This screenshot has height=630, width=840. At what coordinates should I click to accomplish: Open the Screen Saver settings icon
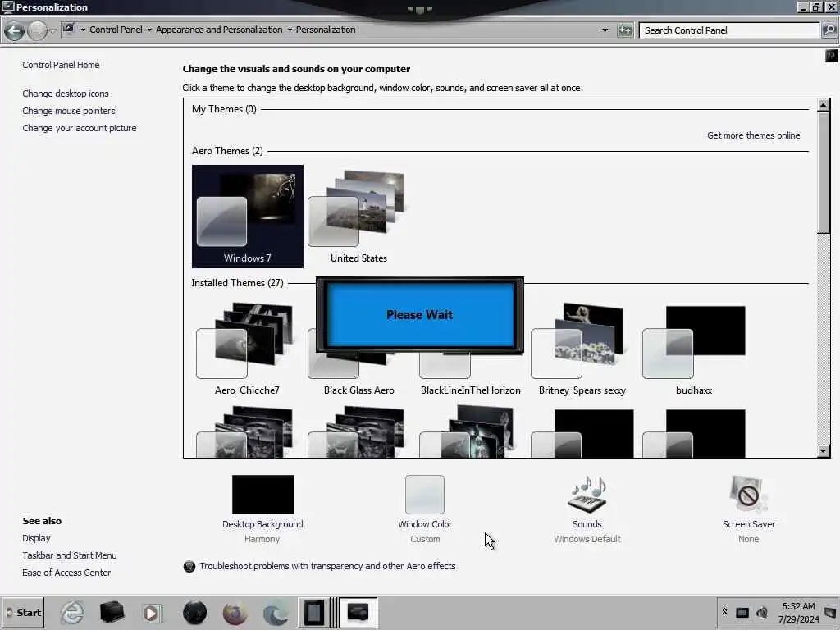pyautogui.click(x=748, y=494)
